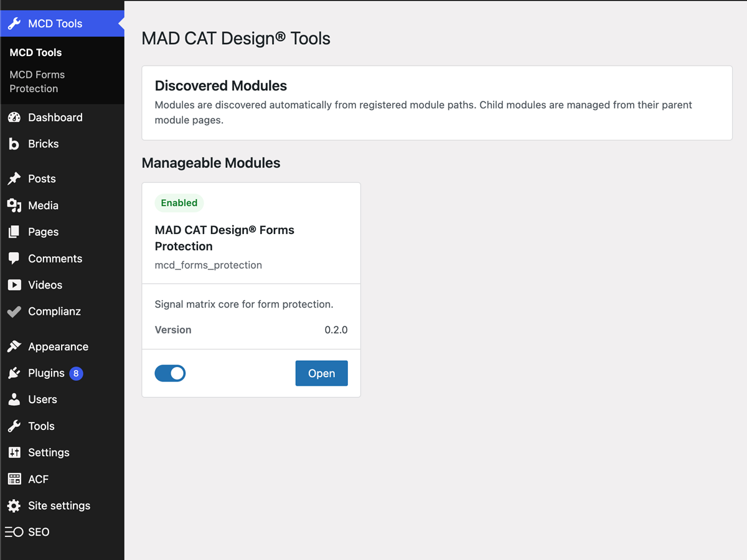Open MCD Tools top menu item
The height and width of the screenshot is (560, 747).
click(62, 24)
